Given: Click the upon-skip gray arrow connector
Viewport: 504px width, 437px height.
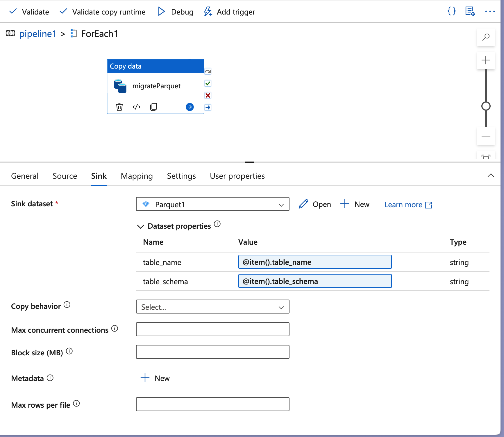Looking at the screenshot, I should tap(208, 71).
